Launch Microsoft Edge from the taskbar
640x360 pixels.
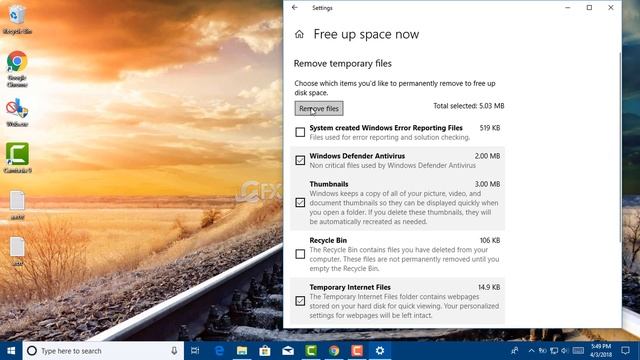219,351
